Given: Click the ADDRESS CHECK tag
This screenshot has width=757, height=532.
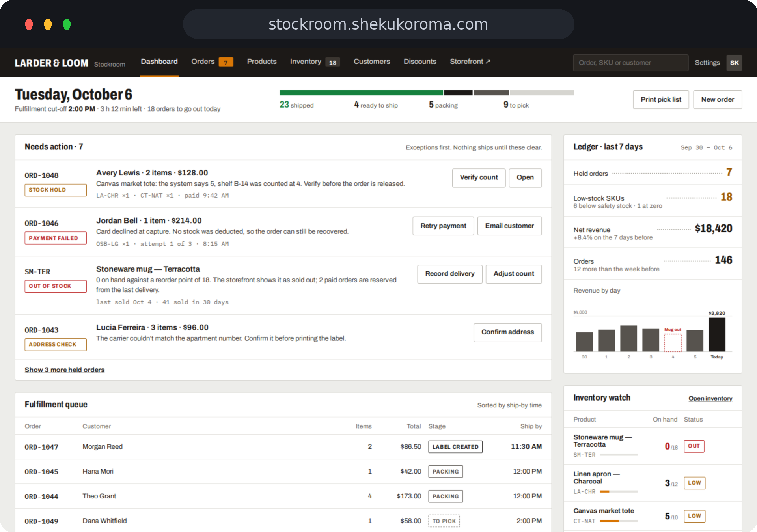Looking at the screenshot, I should click(56, 345).
